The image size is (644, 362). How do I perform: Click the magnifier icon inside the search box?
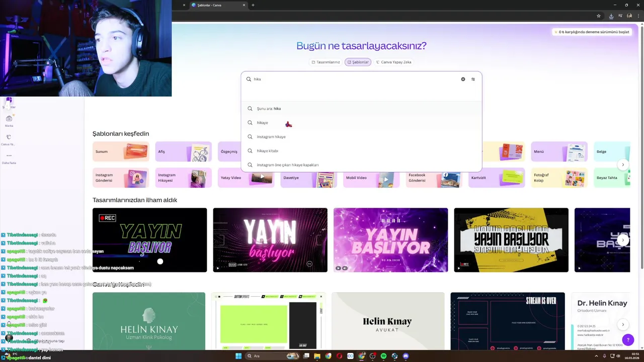pos(249,79)
